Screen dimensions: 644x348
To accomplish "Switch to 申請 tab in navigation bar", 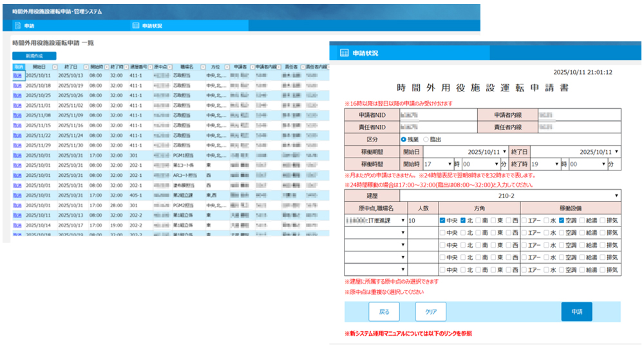I will [x=29, y=26].
